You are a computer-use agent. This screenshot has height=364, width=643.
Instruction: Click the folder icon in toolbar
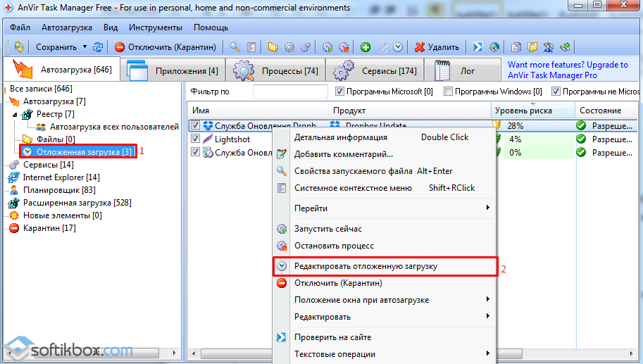(x=273, y=47)
